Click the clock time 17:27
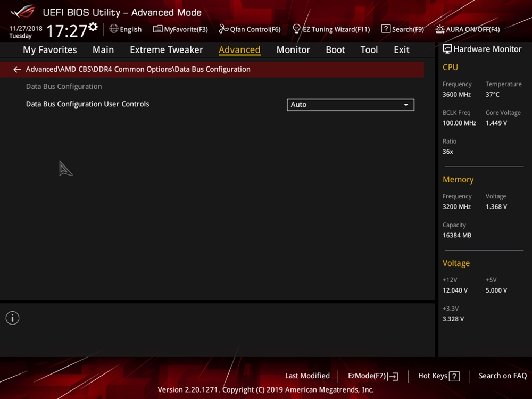The image size is (532, 399). point(67,30)
